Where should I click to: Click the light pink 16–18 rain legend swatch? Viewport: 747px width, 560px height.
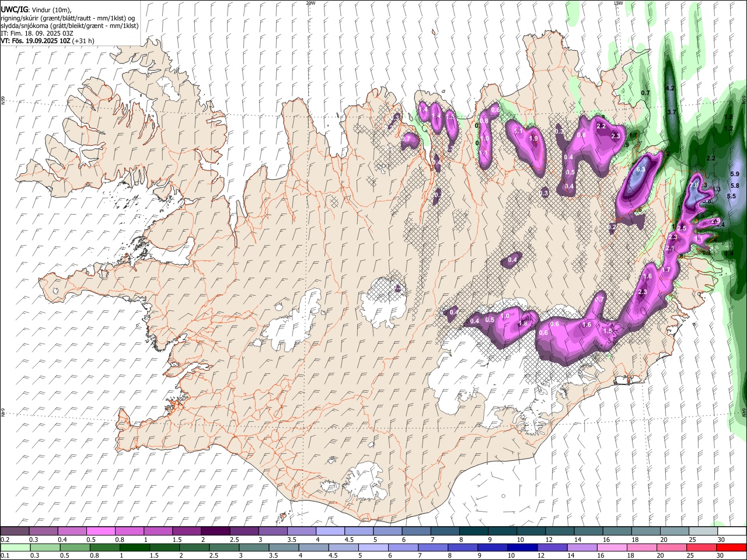pyautogui.click(x=612, y=548)
